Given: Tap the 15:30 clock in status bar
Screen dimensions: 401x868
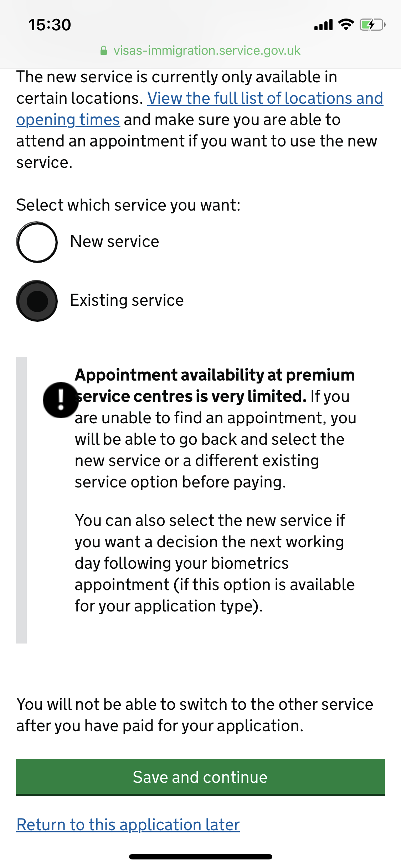Looking at the screenshot, I should [x=50, y=25].
